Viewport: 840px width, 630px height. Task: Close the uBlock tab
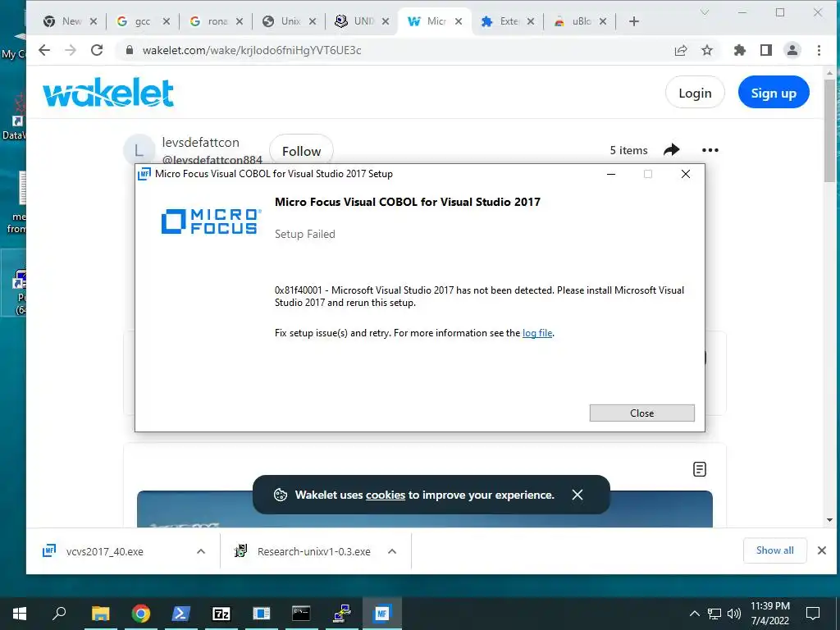coord(603,21)
